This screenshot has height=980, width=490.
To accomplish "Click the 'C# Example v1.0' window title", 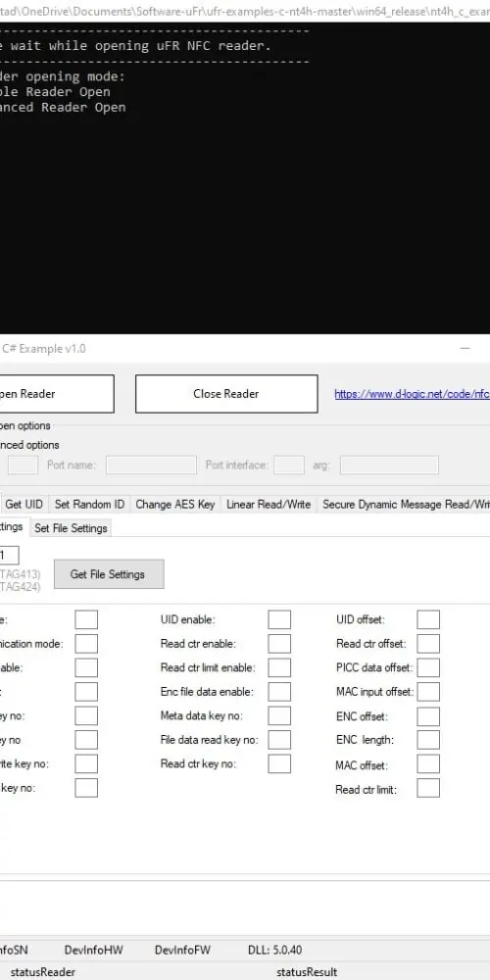I will coord(44,349).
